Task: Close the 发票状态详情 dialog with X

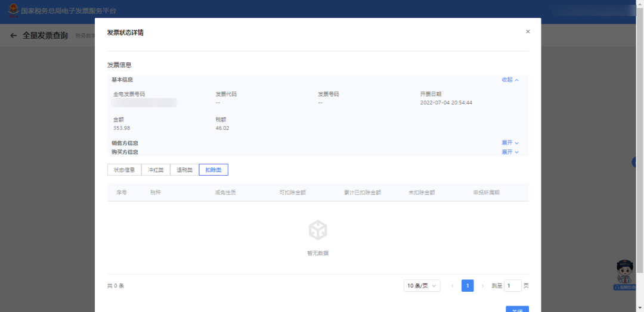Action: [x=528, y=32]
